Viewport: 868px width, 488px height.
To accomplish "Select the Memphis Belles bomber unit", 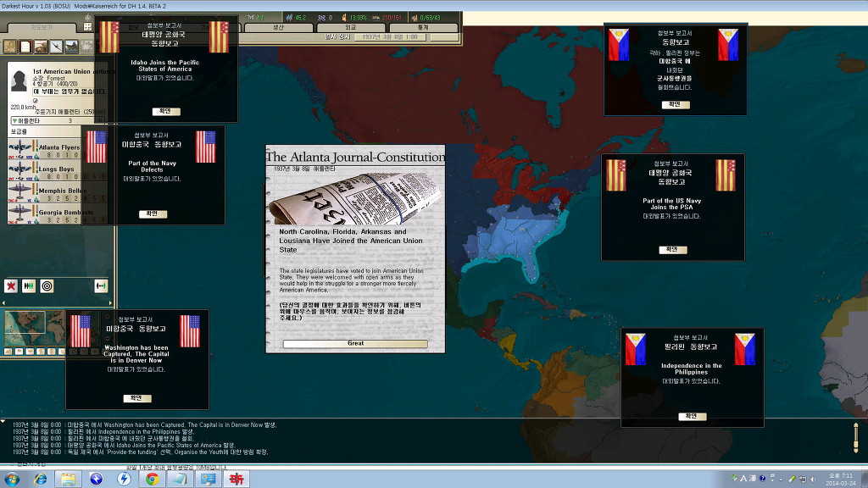I will click(44, 192).
